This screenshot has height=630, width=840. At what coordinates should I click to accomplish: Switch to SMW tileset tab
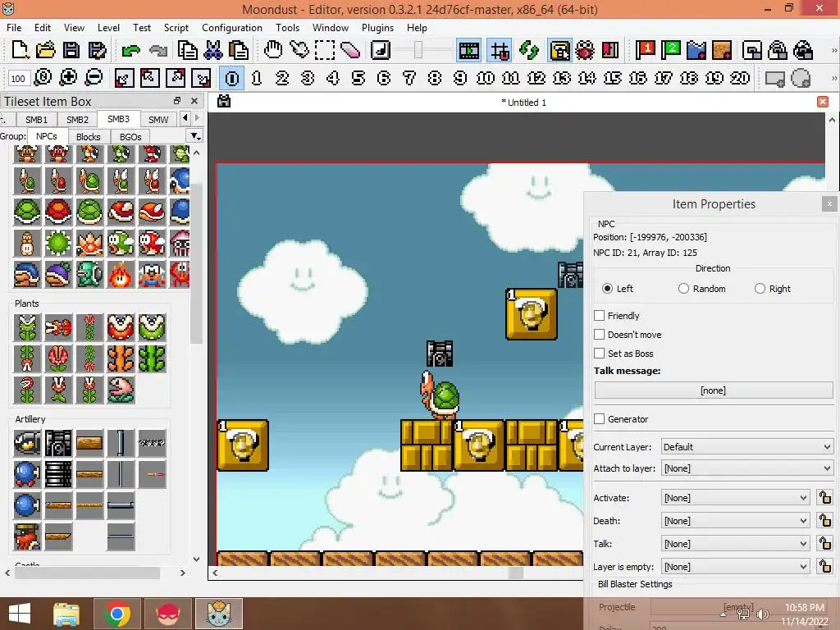[158, 120]
